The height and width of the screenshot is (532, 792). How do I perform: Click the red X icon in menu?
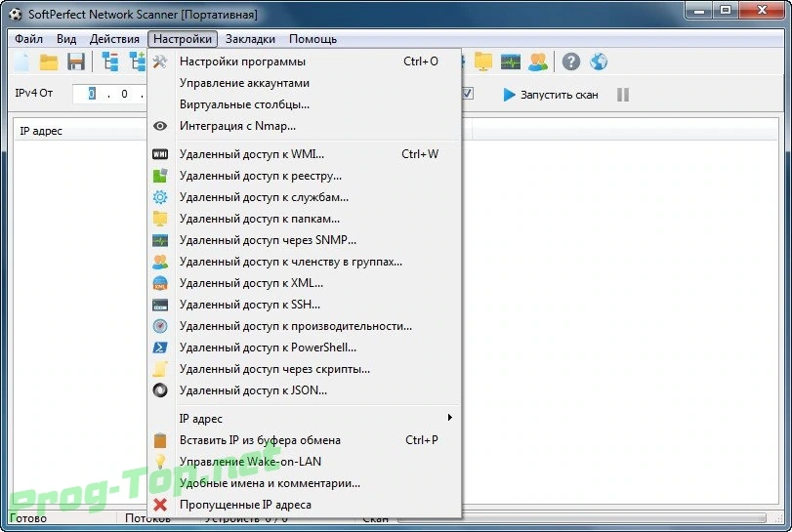click(160, 505)
